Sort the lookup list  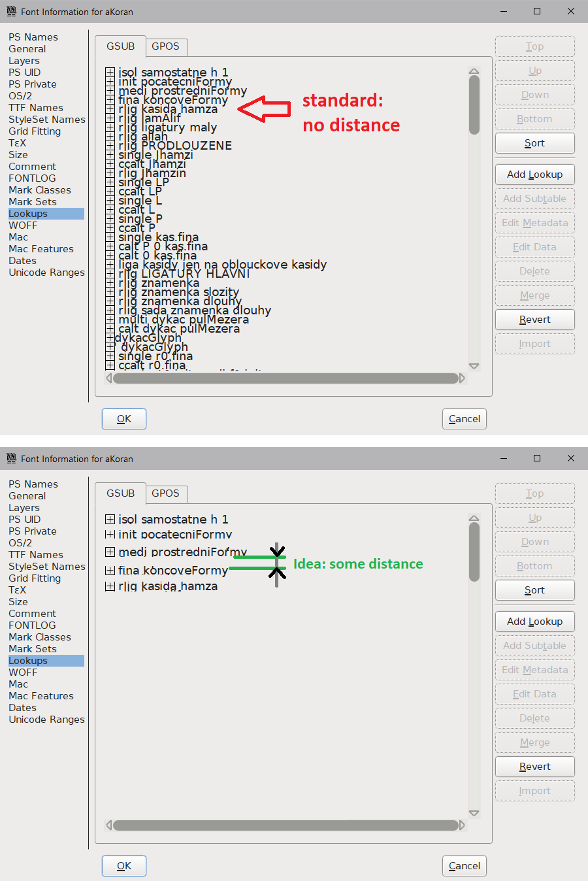coord(534,142)
